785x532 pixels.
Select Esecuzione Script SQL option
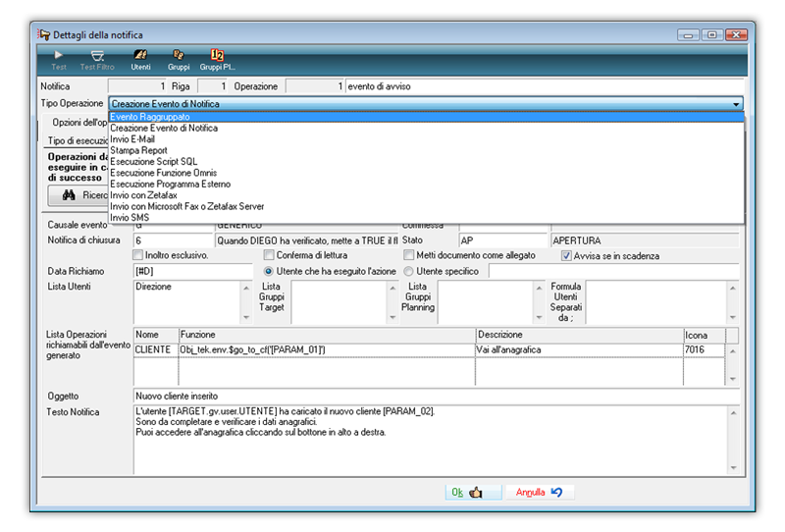click(x=426, y=161)
